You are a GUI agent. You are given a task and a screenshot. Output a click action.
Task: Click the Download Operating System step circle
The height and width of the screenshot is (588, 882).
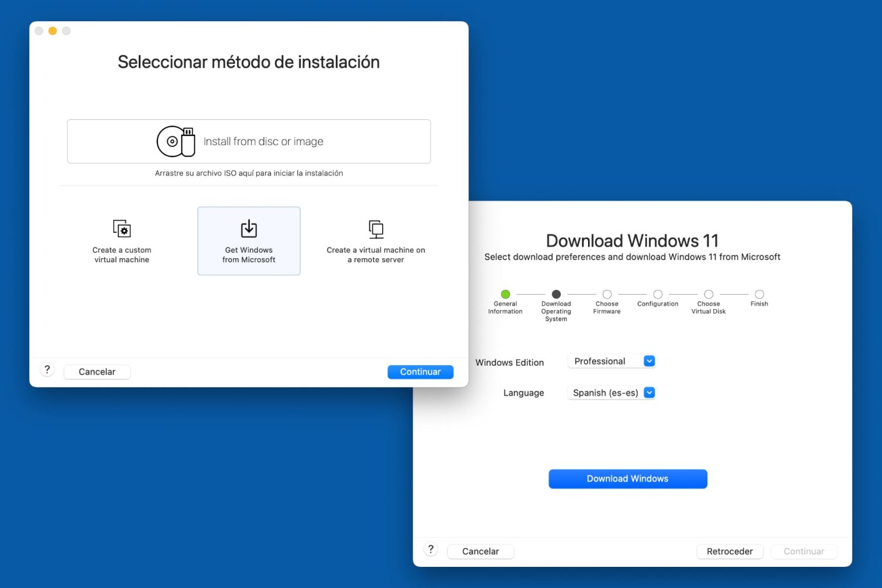[556, 294]
